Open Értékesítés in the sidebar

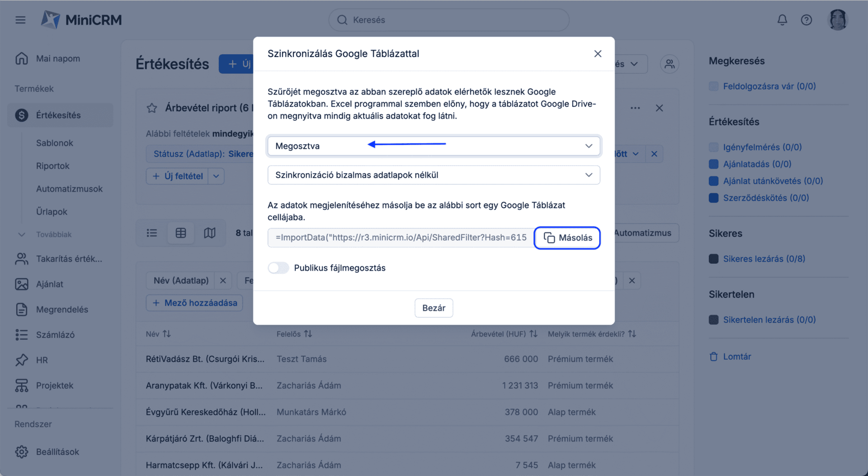[x=60, y=115]
